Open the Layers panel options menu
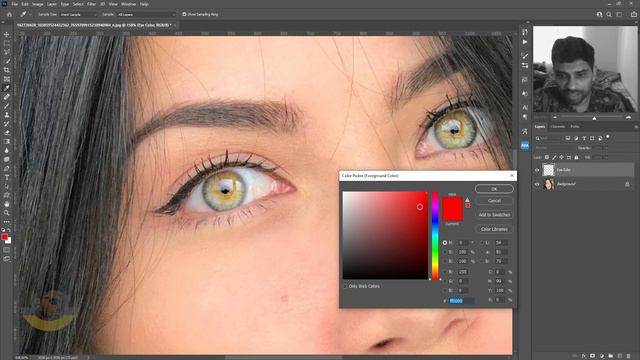640x360 pixels. point(636,127)
